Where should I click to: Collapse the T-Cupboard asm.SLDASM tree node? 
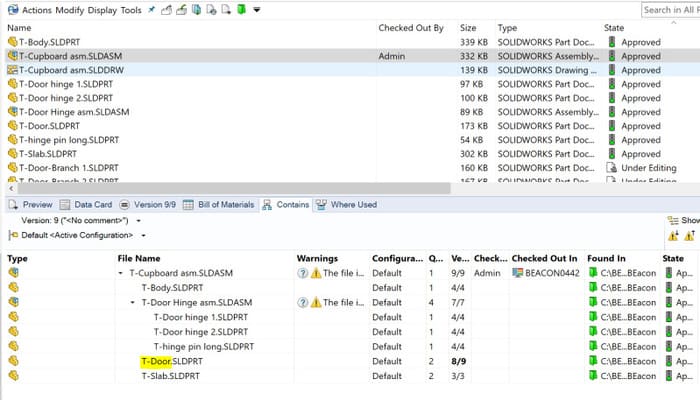pos(121,273)
